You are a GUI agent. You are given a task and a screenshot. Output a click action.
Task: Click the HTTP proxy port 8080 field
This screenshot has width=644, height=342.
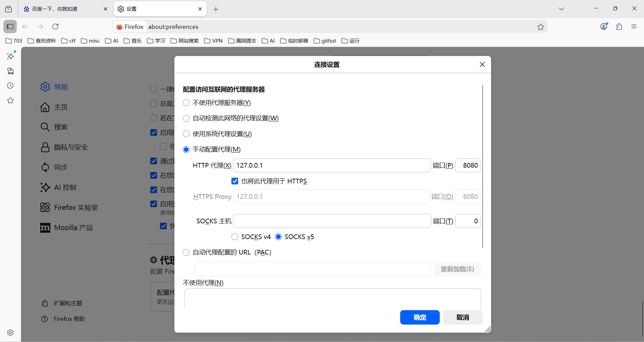468,166
